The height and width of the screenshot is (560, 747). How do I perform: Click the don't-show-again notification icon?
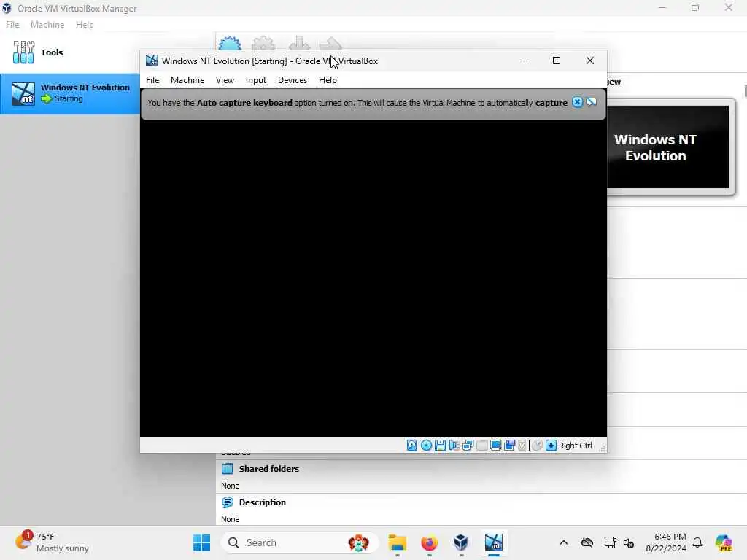click(591, 102)
